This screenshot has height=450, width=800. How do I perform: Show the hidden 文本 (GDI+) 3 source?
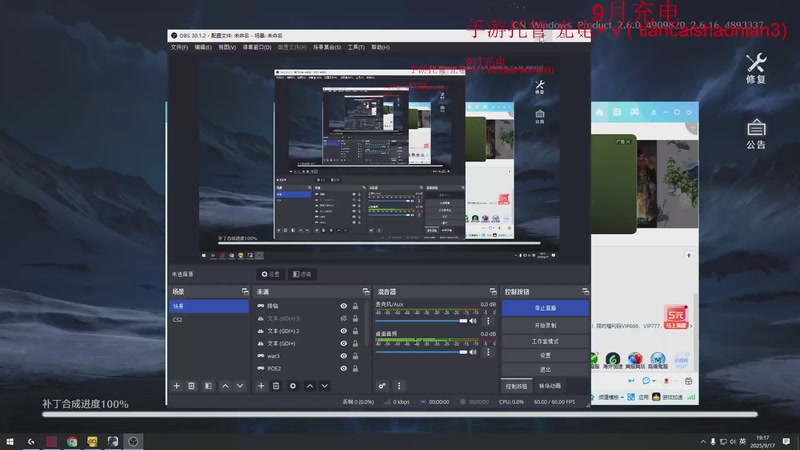(x=344, y=318)
